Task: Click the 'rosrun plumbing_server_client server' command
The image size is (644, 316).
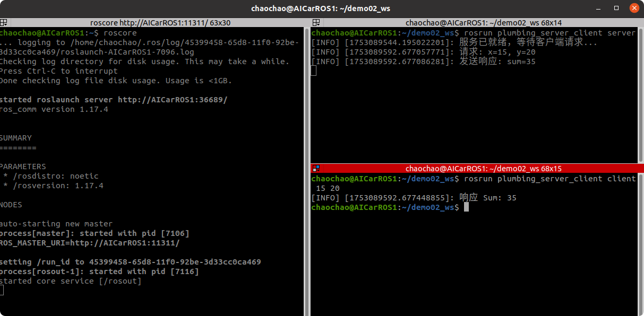Action: [549, 33]
